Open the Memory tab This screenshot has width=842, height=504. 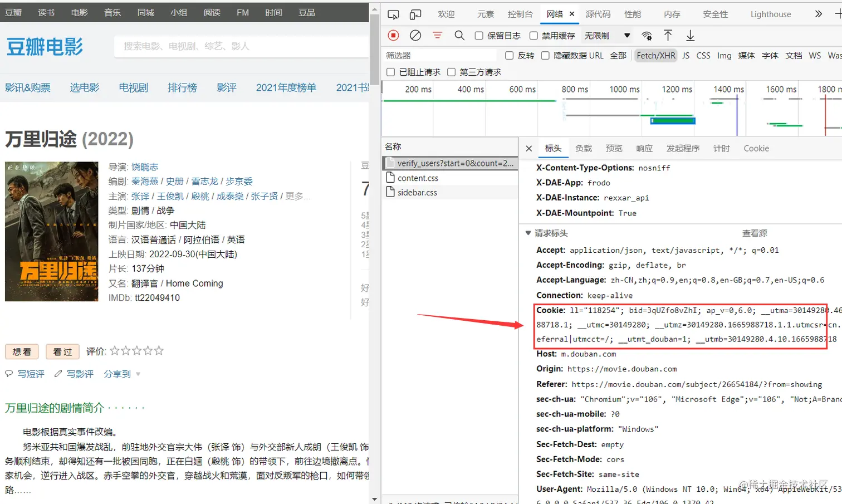pos(672,14)
